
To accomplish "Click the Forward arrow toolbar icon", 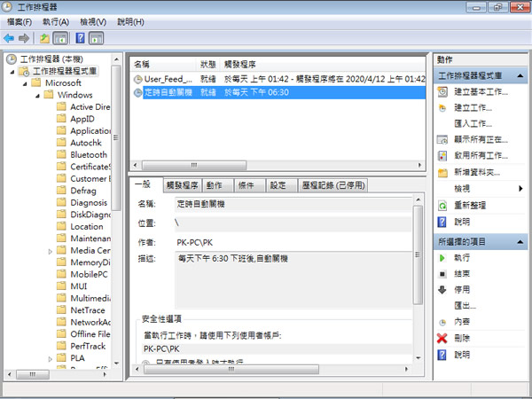I will tap(24, 38).
